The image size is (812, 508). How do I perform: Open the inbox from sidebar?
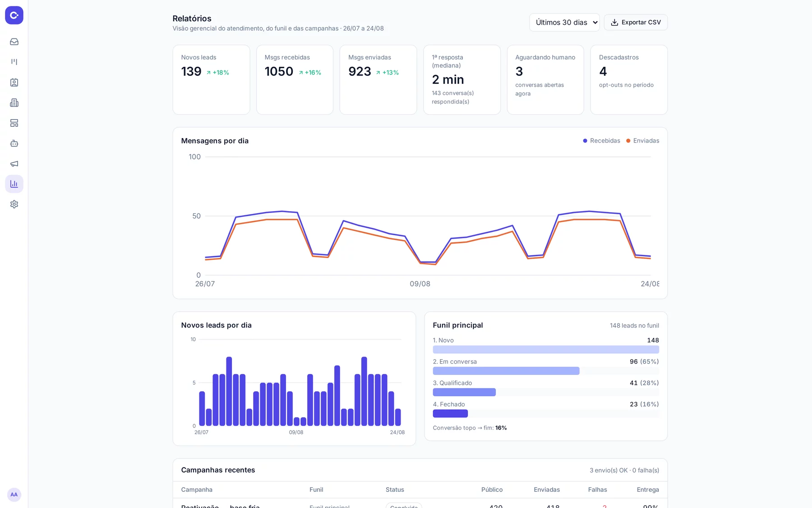pyautogui.click(x=14, y=42)
